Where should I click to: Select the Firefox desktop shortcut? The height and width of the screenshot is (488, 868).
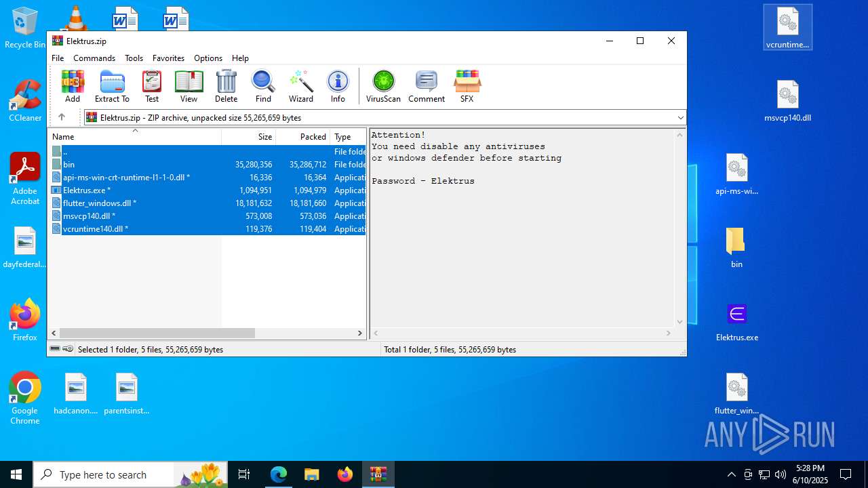coord(25,320)
